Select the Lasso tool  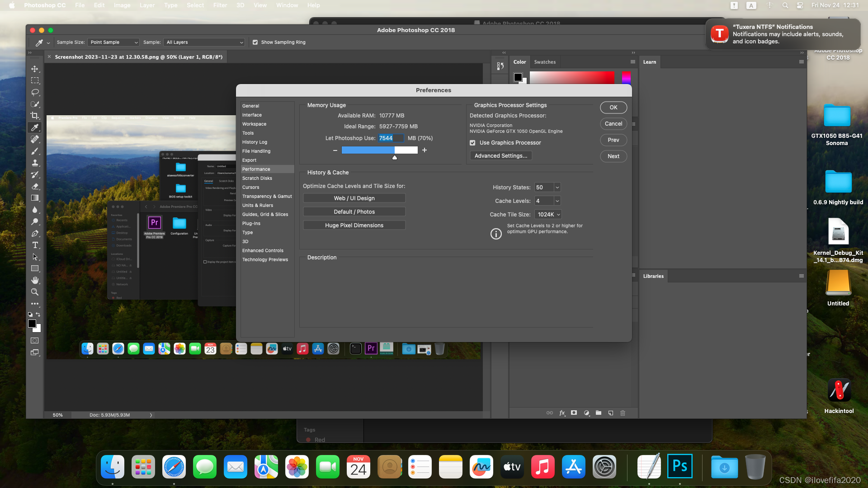click(x=35, y=92)
